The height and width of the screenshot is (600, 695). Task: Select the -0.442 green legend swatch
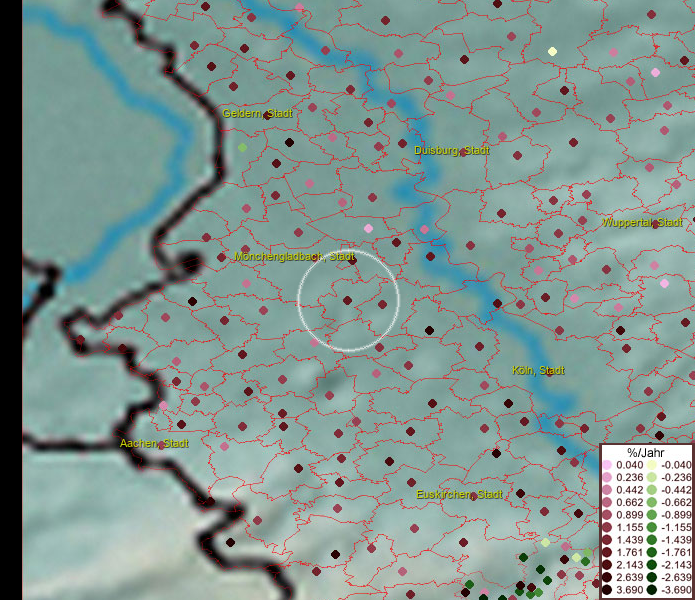pyautogui.click(x=652, y=490)
